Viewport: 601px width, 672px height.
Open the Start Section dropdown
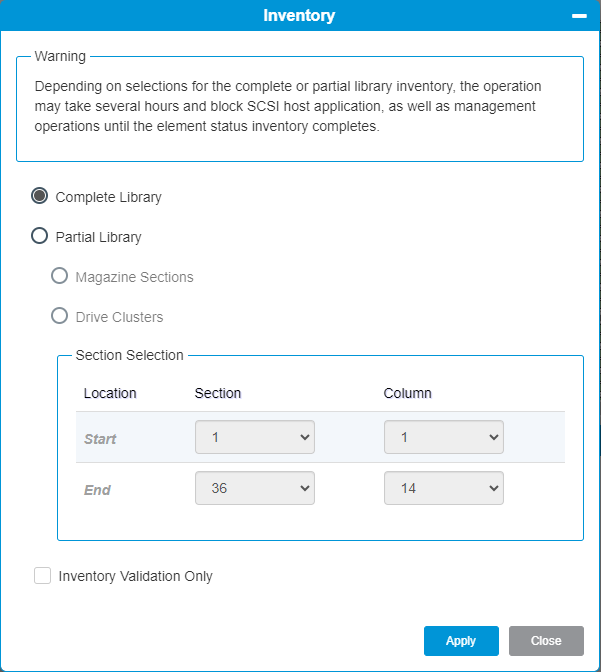click(255, 437)
